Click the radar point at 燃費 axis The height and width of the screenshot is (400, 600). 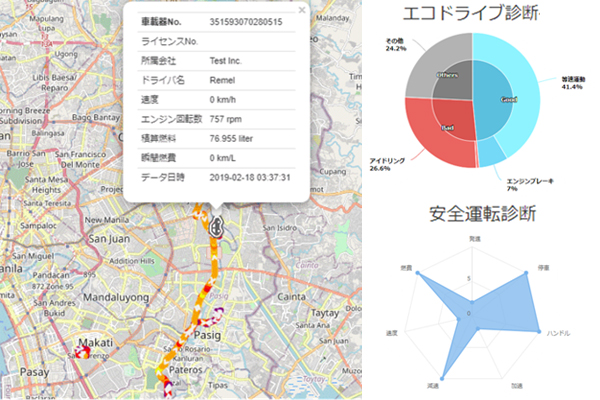tap(418, 273)
